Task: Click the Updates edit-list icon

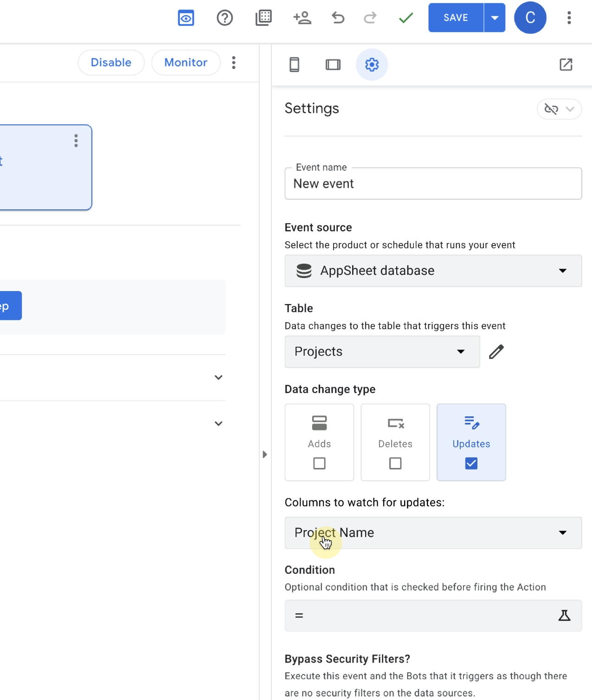Action: click(x=472, y=422)
